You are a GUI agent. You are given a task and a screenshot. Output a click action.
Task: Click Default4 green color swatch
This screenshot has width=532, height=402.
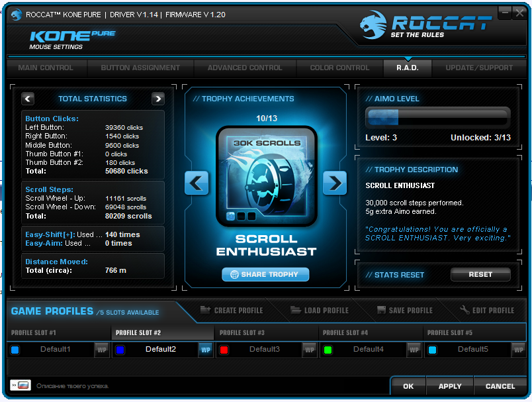pos(328,350)
